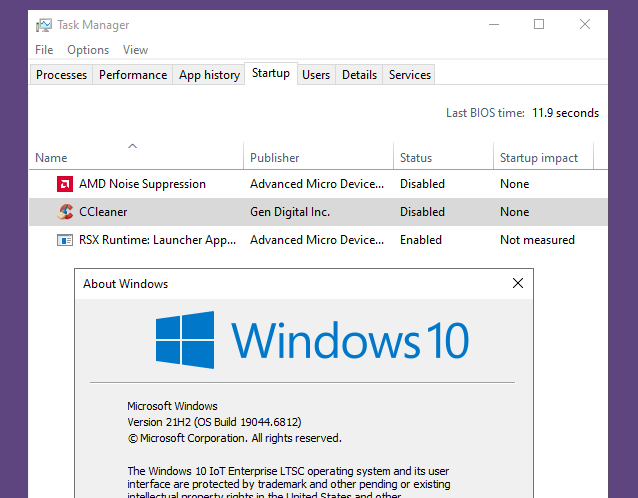Select RSX Runtime: Launcher App entry name
Viewport: 638px width, 498px height.
(x=157, y=240)
